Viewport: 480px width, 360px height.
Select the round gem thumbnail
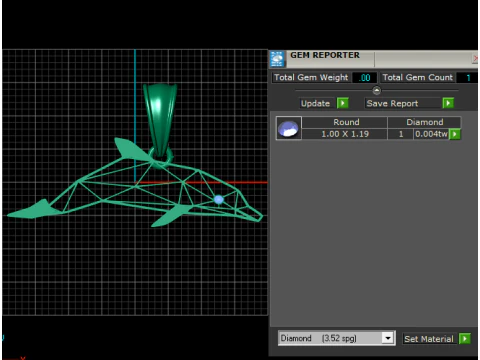click(289, 128)
